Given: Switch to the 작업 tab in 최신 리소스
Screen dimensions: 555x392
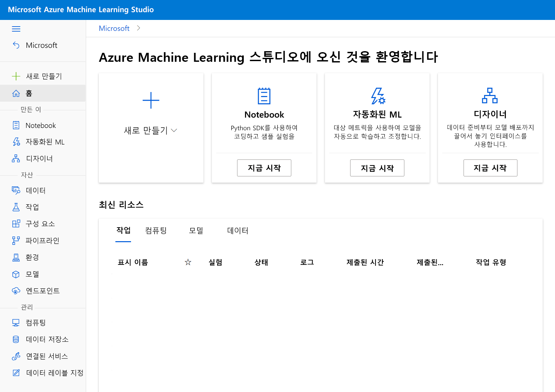Looking at the screenshot, I should click(x=123, y=230).
